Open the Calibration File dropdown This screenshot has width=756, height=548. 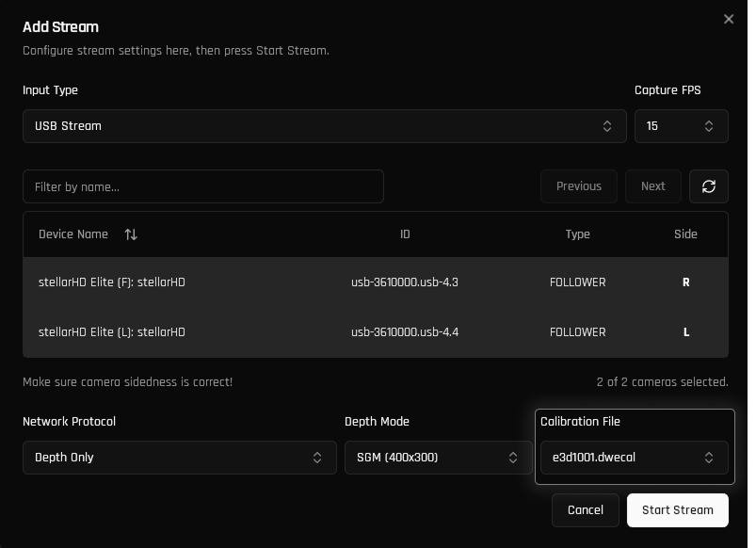point(634,458)
